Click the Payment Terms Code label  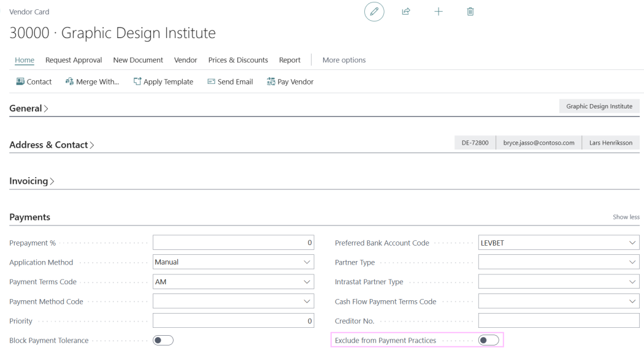tap(43, 282)
